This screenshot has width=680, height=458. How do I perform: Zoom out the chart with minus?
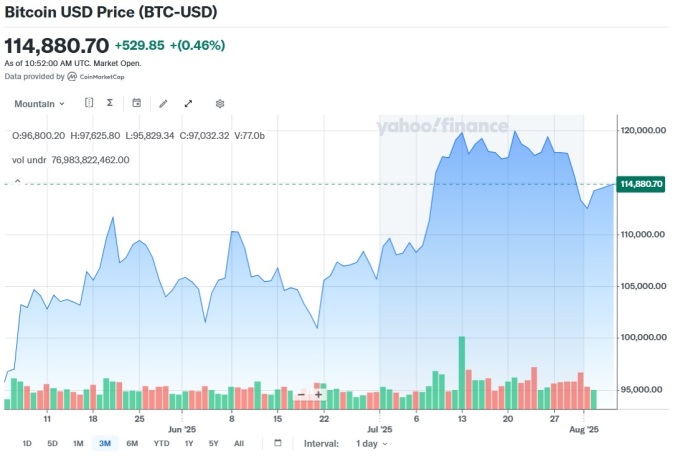pyautogui.click(x=301, y=394)
